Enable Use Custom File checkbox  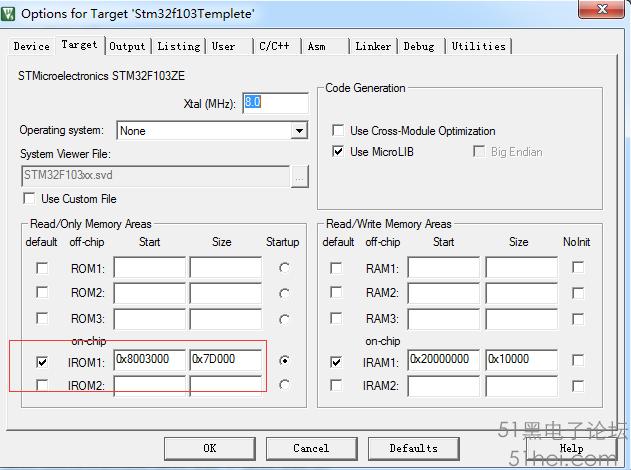coord(29,198)
